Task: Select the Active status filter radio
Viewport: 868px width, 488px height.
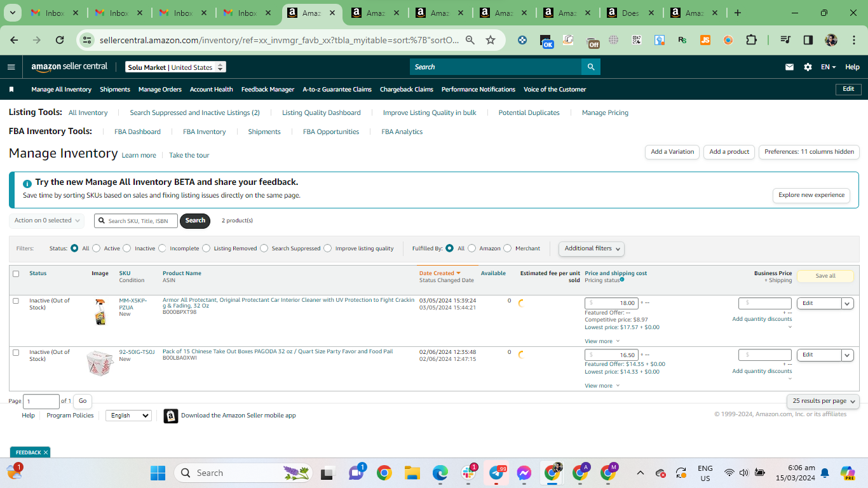Action: click(x=97, y=248)
